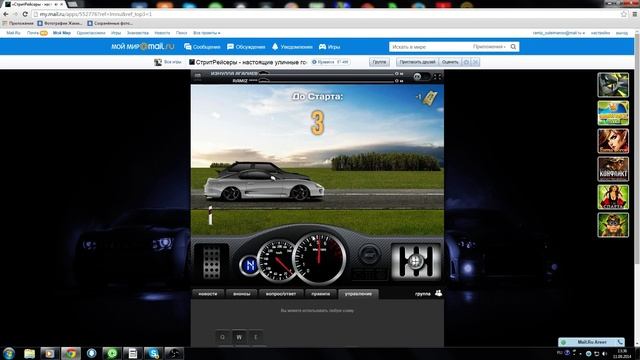This screenshot has height=360, width=640.
Task: Open the Windows Start button
Action: [x=9, y=353]
